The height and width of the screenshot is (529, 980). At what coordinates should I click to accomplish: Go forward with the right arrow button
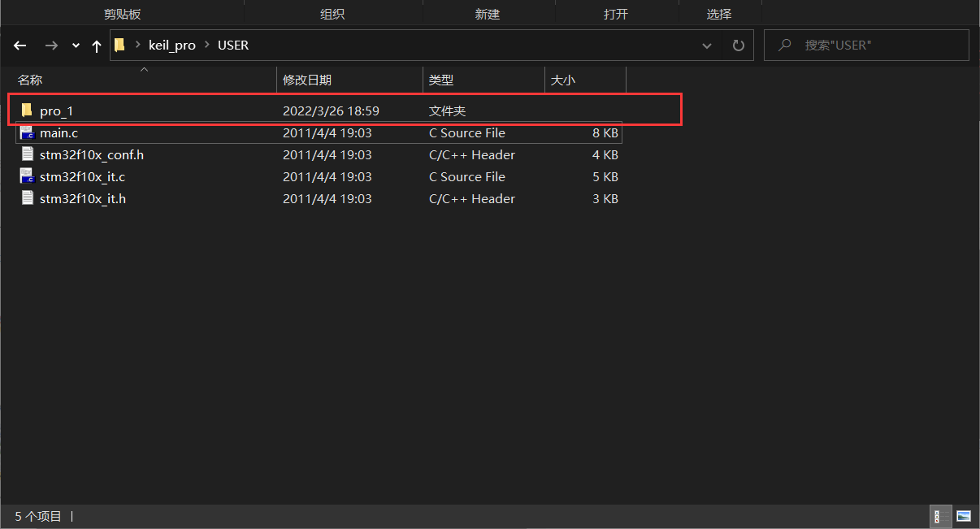pos(51,46)
